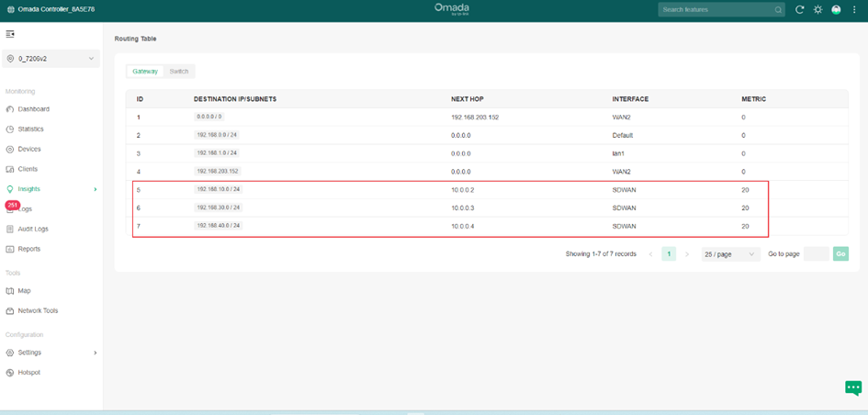Select destination 192.168.1.0 / 24 cell
This screenshot has height=415, width=868.
pos(218,152)
